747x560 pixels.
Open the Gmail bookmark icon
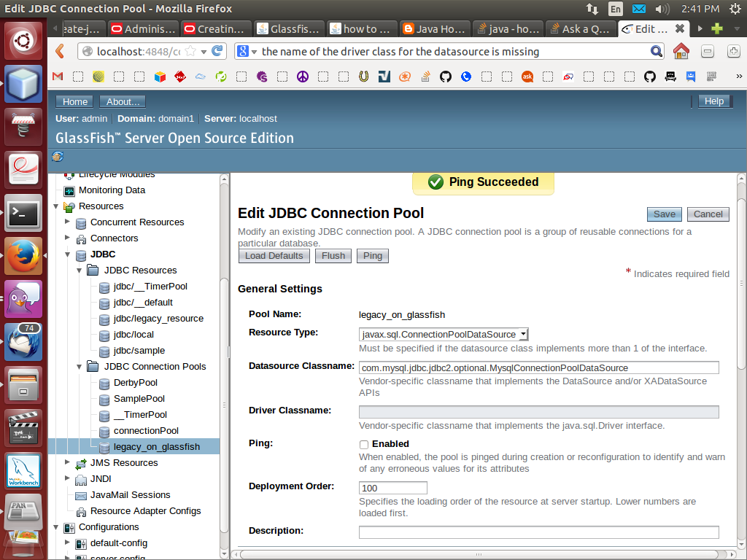(58, 76)
